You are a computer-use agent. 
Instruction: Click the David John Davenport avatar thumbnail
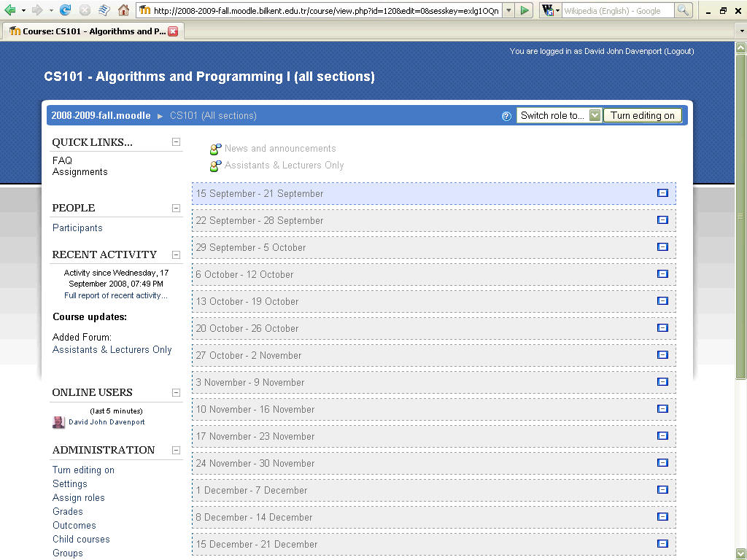pos(58,422)
